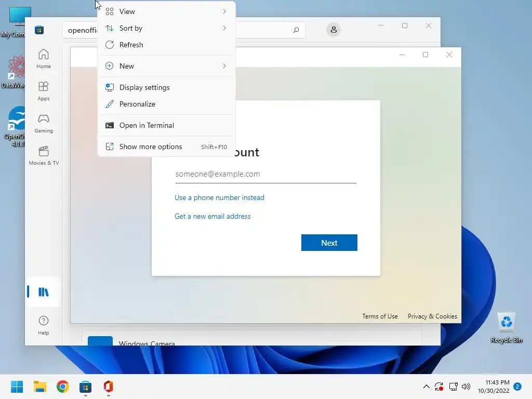Click the New plus-circle icon

point(109,66)
